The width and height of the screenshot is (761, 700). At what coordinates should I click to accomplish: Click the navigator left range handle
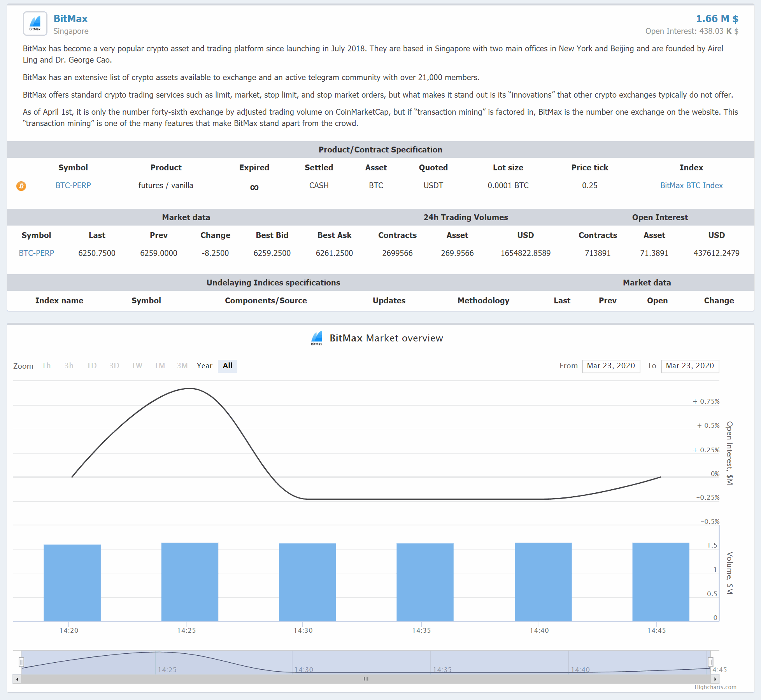pos(21,662)
